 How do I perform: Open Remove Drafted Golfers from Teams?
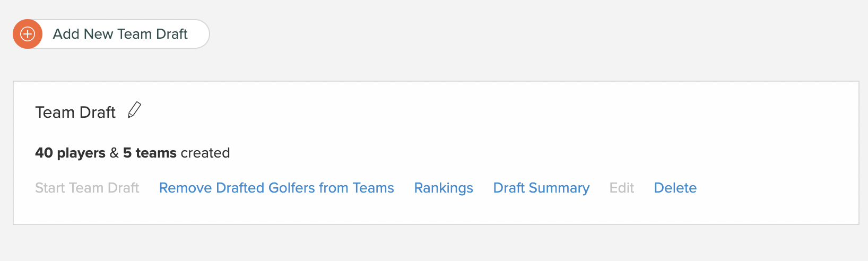tap(276, 188)
